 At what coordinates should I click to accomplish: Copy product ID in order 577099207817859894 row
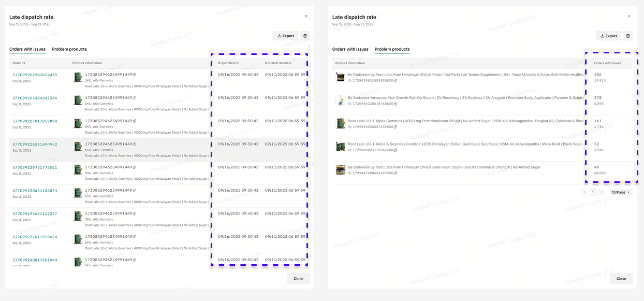pyautogui.click(x=135, y=121)
